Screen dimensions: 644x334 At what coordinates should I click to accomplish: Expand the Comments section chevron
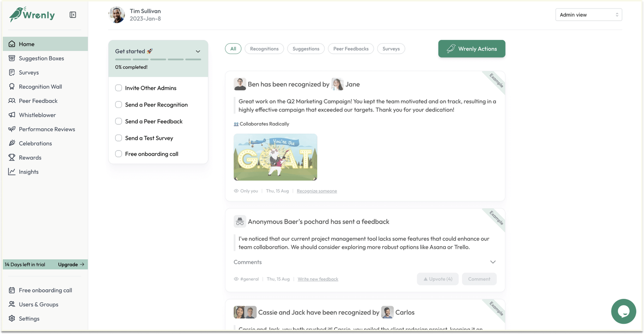(x=493, y=262)
